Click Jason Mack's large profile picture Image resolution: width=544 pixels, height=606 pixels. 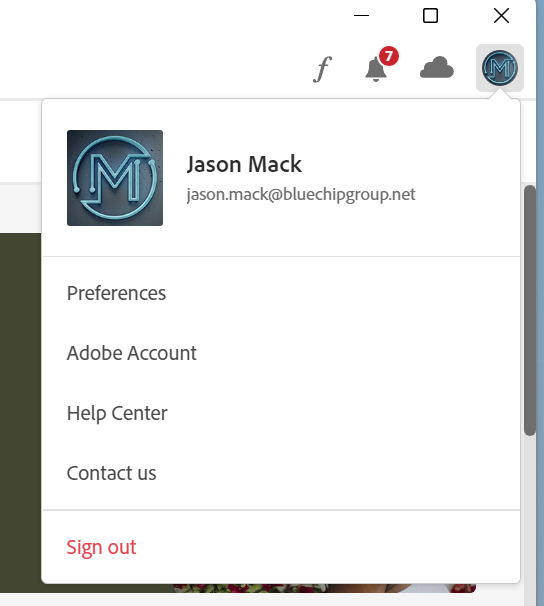(x=115, y=178)
